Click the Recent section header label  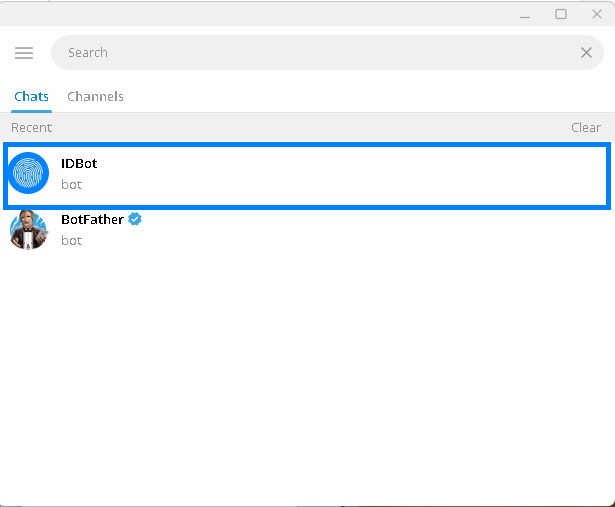coord(31,127)
